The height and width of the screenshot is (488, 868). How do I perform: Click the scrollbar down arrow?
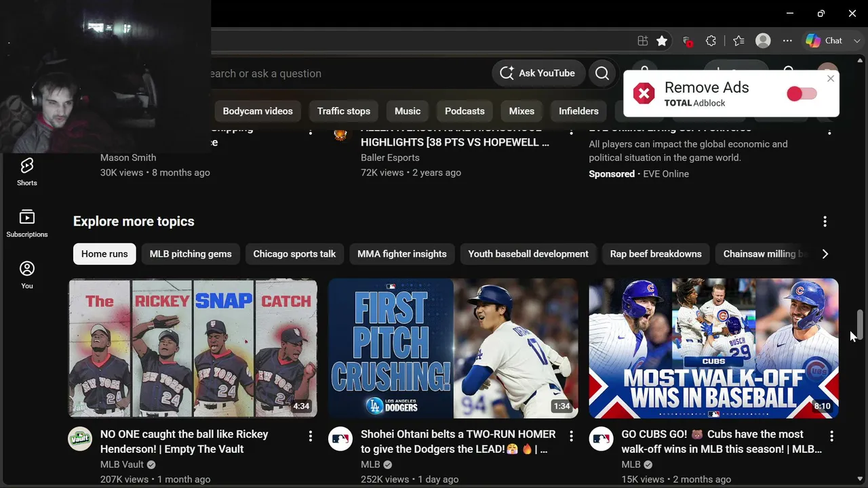click(x=860, y=479)
